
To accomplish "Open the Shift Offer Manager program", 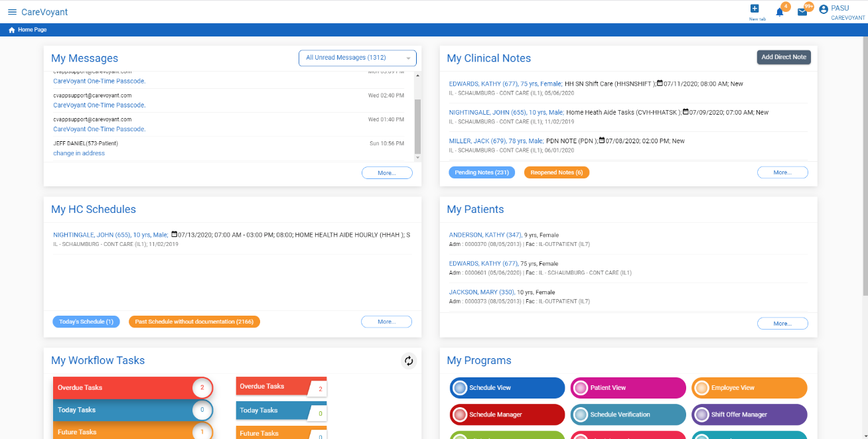I will point(749,414).
